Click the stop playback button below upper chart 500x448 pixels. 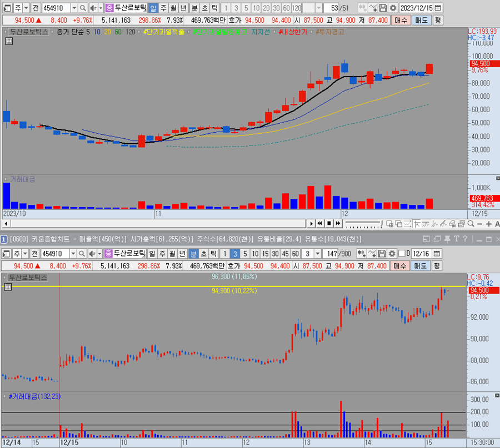[x=329, y=224]
